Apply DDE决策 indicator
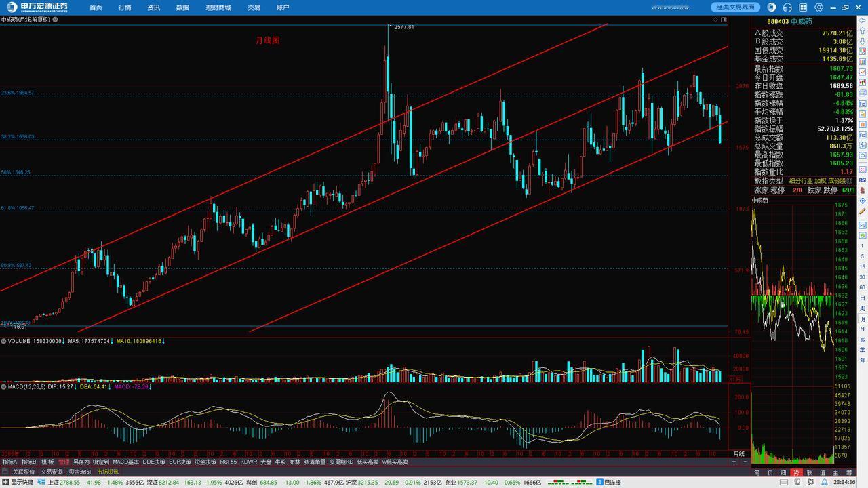 (x=154, y=462)
